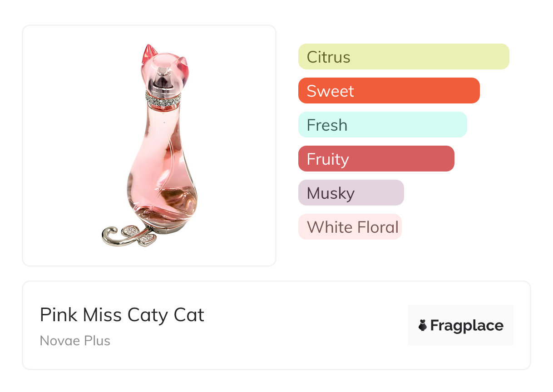Click the left pink cat ear on the cap

(x=148, y=54)
